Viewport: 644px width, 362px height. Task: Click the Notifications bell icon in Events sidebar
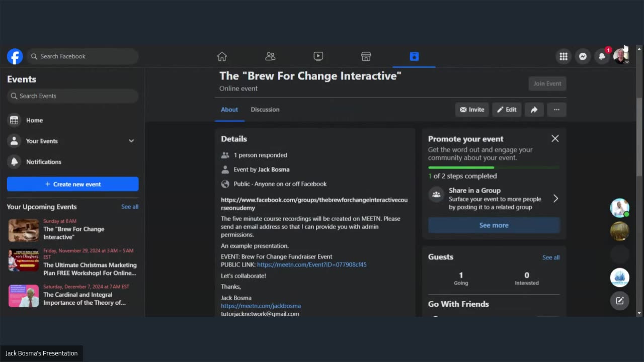[14, 161]
